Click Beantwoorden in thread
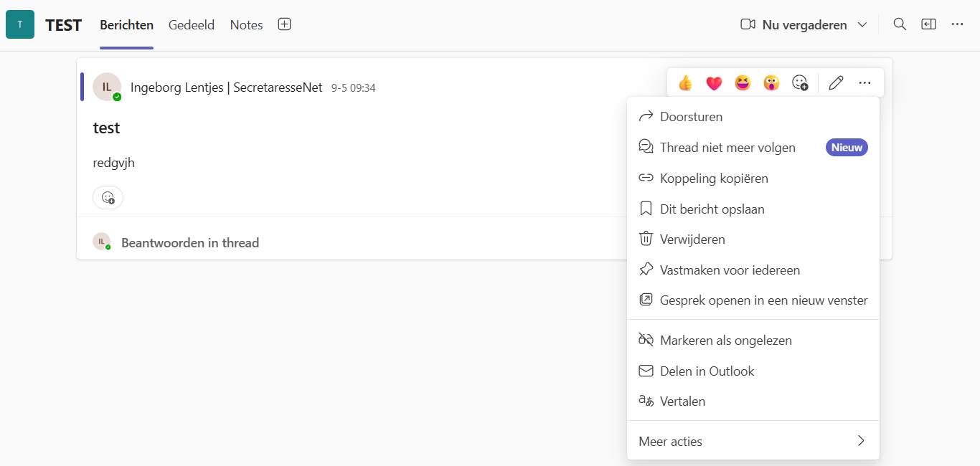980x466 pixels. [190, 243]
